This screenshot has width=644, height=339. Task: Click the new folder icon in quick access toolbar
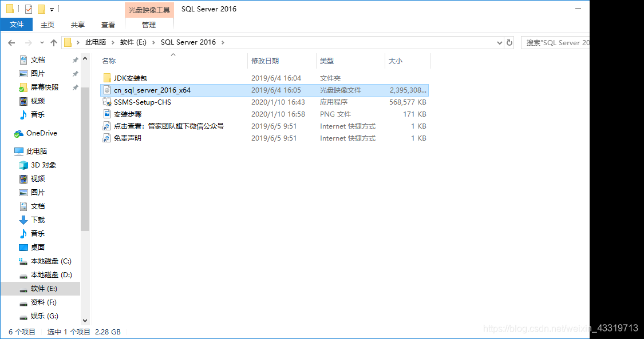41,9
